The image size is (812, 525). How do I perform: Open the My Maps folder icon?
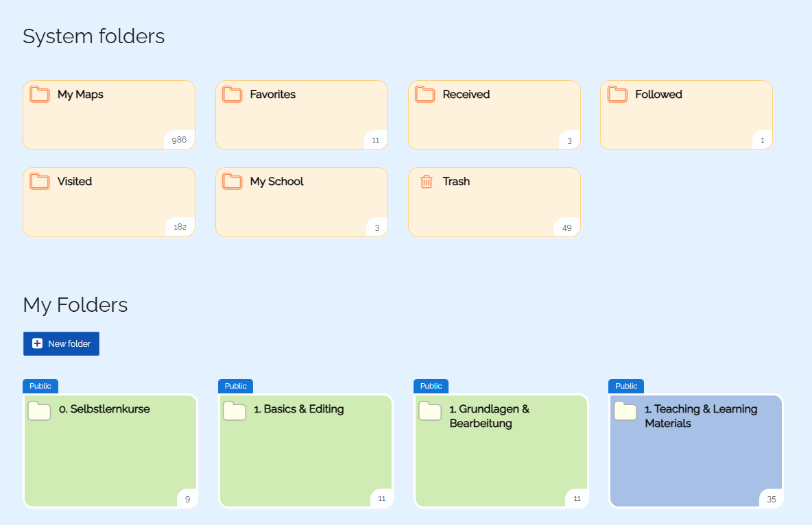(x=39, y=94)
